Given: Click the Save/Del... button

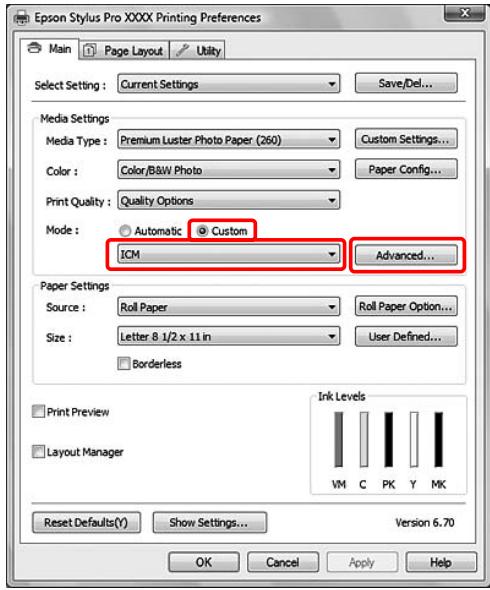Looking at the screenshot, I should click(x=406, y=83).
